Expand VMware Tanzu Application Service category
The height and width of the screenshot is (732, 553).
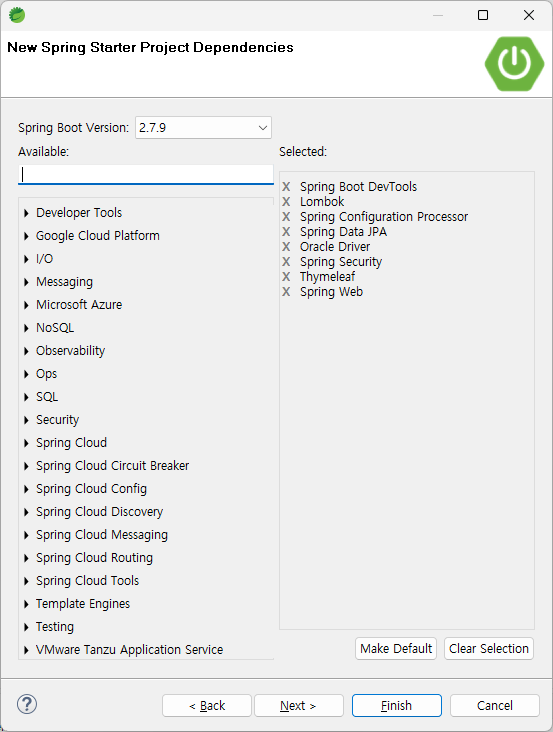tap(26, 650)
